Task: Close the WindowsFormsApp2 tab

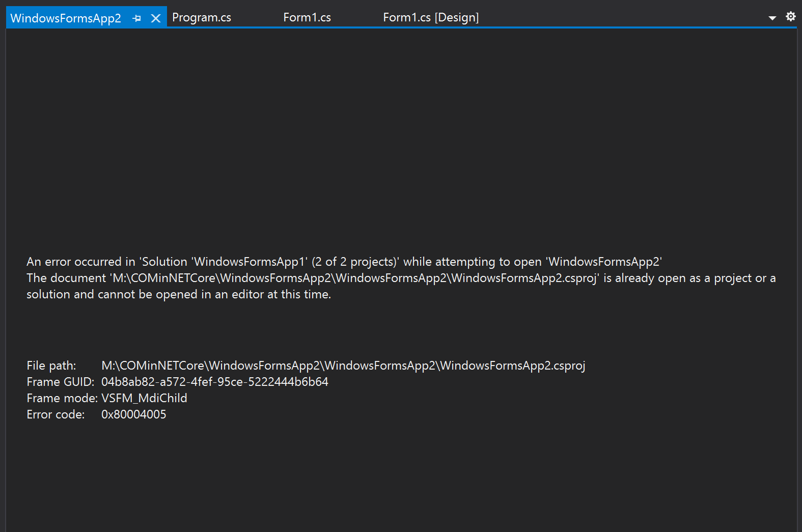Action: point(156,18)
